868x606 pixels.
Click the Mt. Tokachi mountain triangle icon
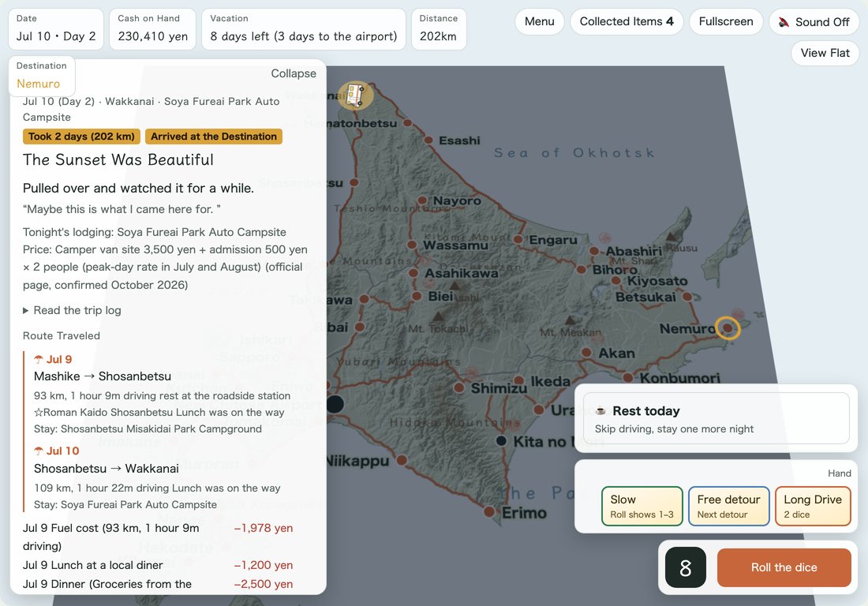[x=438, y=317]
